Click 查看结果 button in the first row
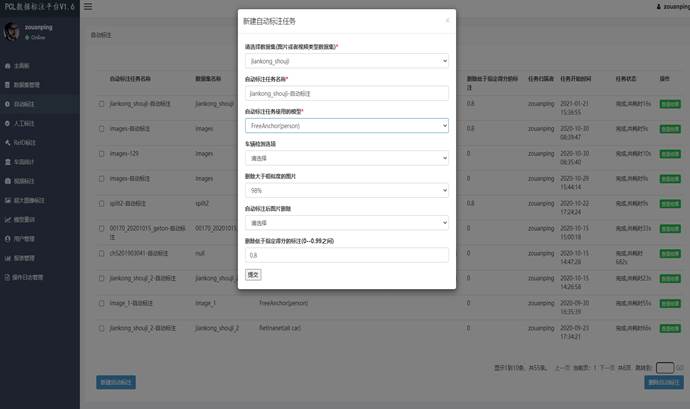This screenshot has height=409, width=690. coord(669,104)
